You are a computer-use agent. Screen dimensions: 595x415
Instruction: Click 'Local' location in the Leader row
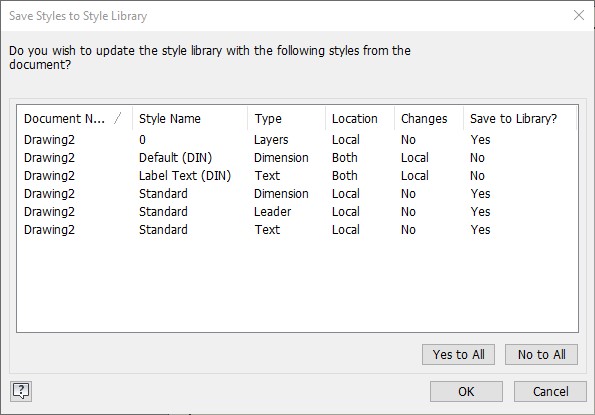coord(346,212)
